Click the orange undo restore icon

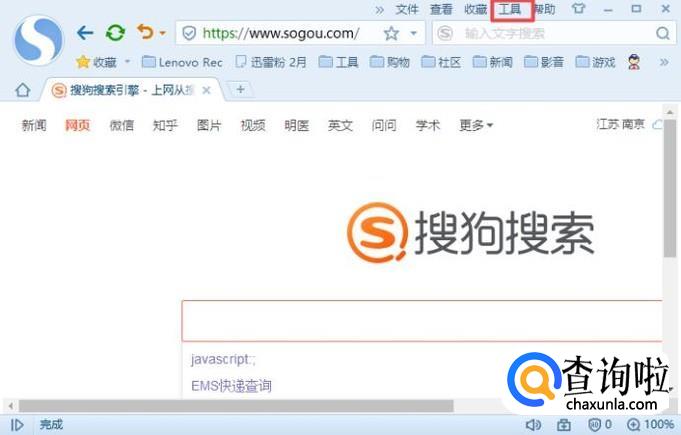(145, 32)
